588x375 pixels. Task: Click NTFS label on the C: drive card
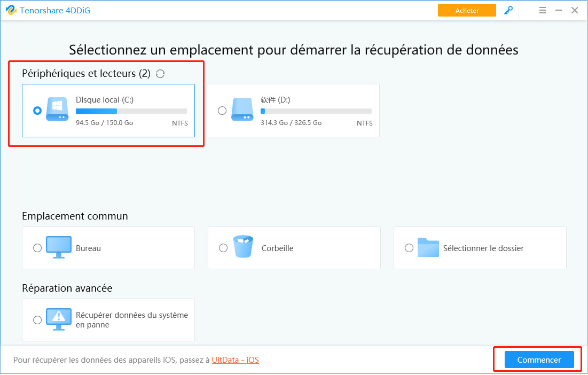[x=179, y=123]
